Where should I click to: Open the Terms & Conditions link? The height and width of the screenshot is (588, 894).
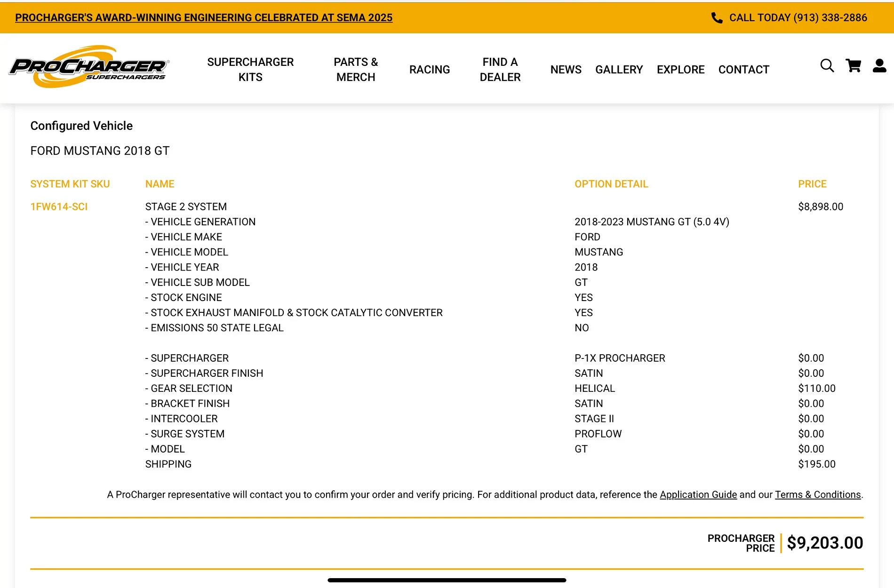click(x=818, y=495)
